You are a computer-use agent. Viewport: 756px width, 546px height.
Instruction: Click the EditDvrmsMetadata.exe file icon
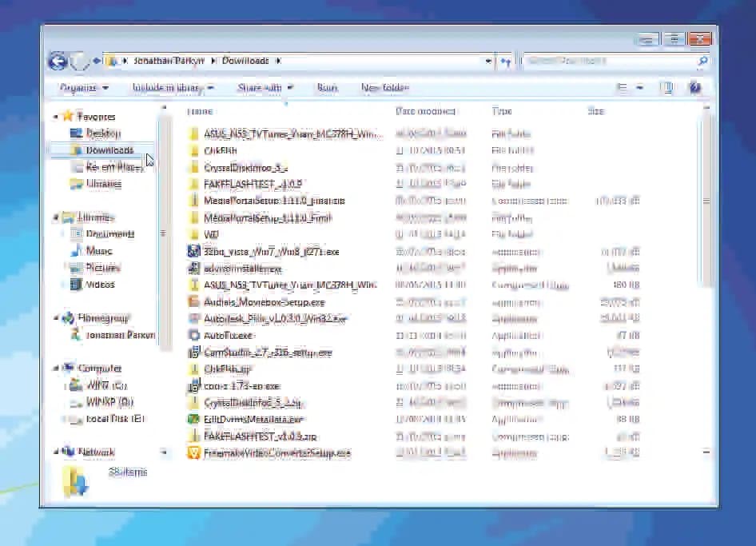point(193,419)
